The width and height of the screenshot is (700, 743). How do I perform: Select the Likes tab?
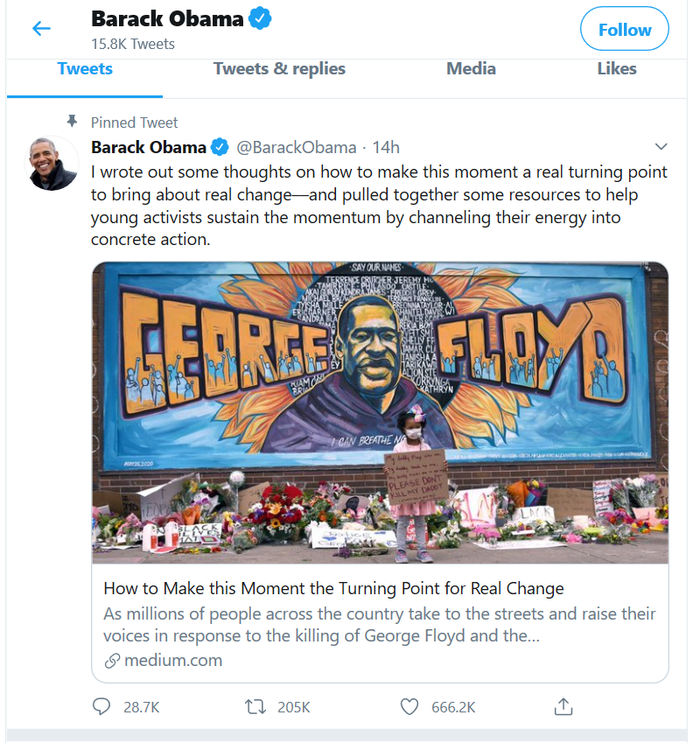616,69
